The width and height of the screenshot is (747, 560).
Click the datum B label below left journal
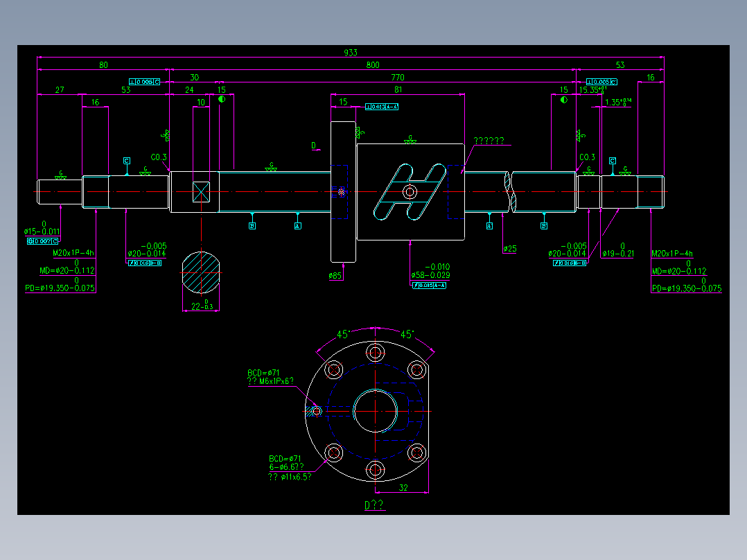point(252,226)
